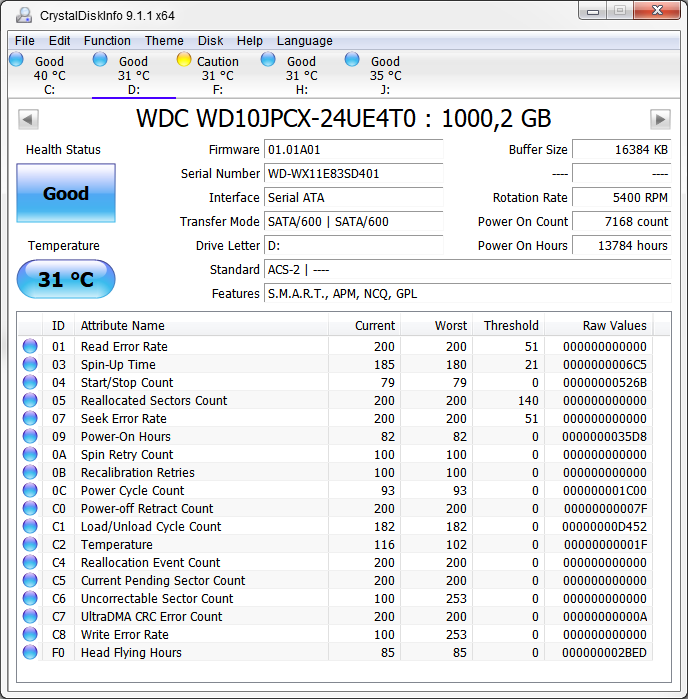
Task: Click status orb of Seek Error Rate row
Action: tap(30, 418)
